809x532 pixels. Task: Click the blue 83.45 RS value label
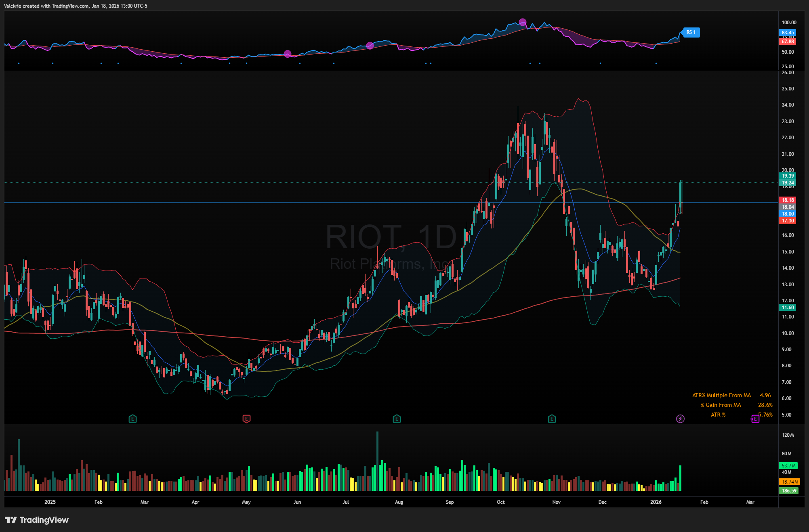pyautogui.click(x=787, y=32)
